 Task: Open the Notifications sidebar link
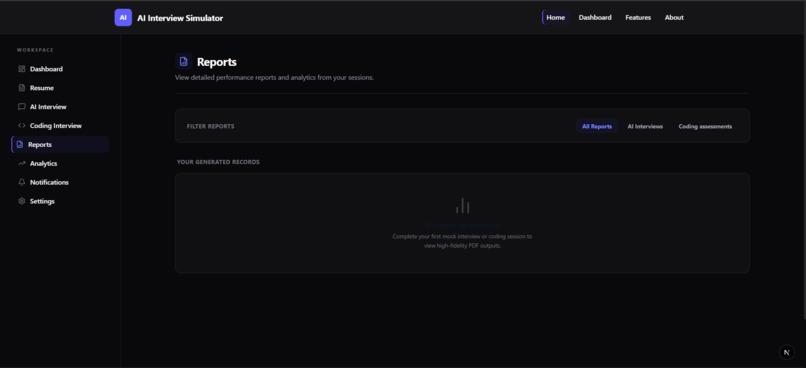point(60,182)
